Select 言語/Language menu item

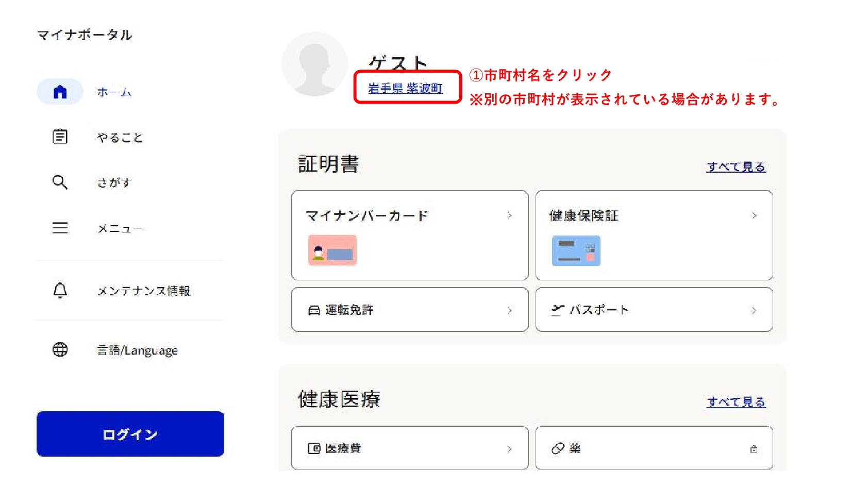coord(138,350)
